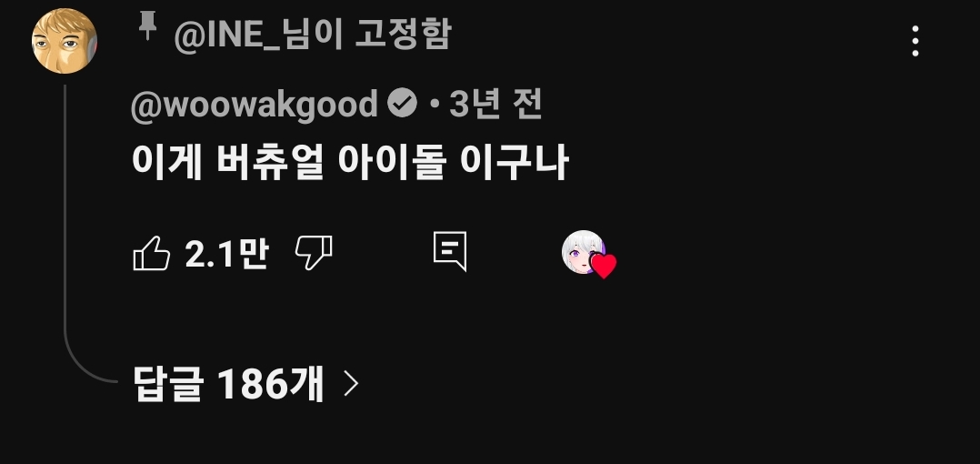Open the white-haired creator avatar
This screenshot has width=980, height=464.
583,252
